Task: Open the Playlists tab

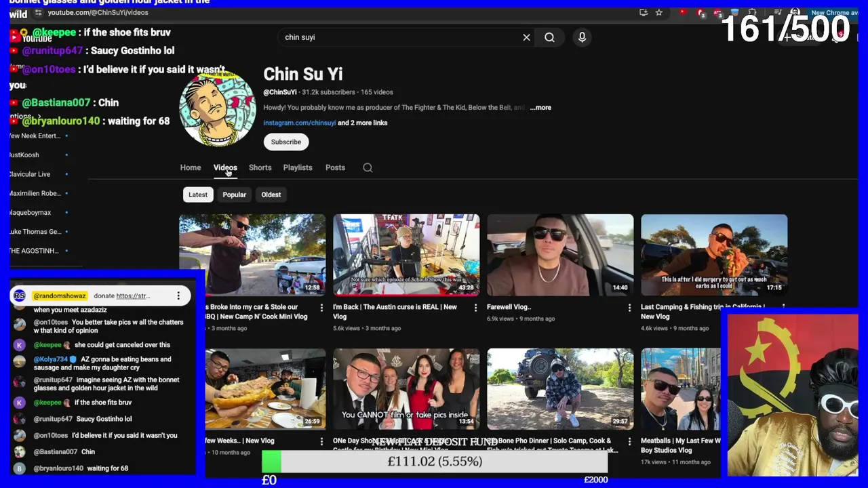Action: click(298, 167)
